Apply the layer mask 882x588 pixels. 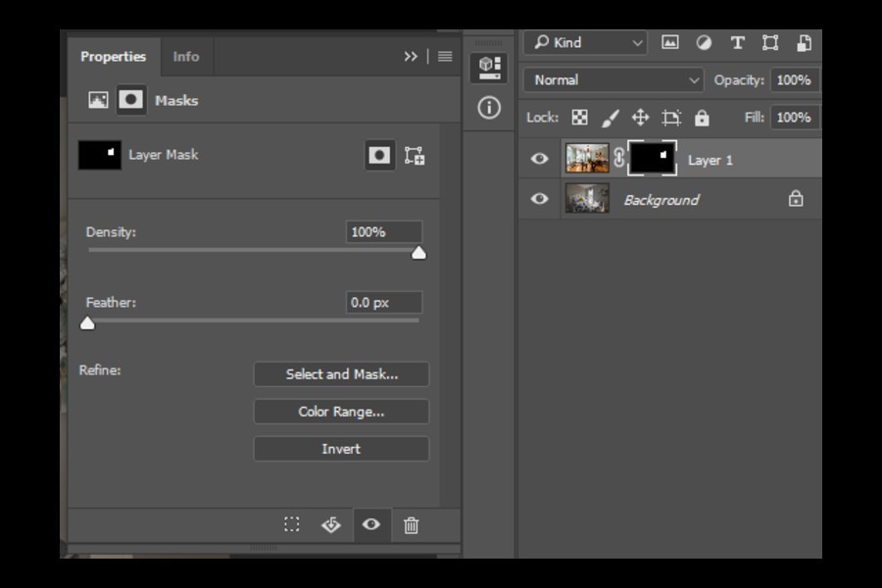(x=330, y=525)
